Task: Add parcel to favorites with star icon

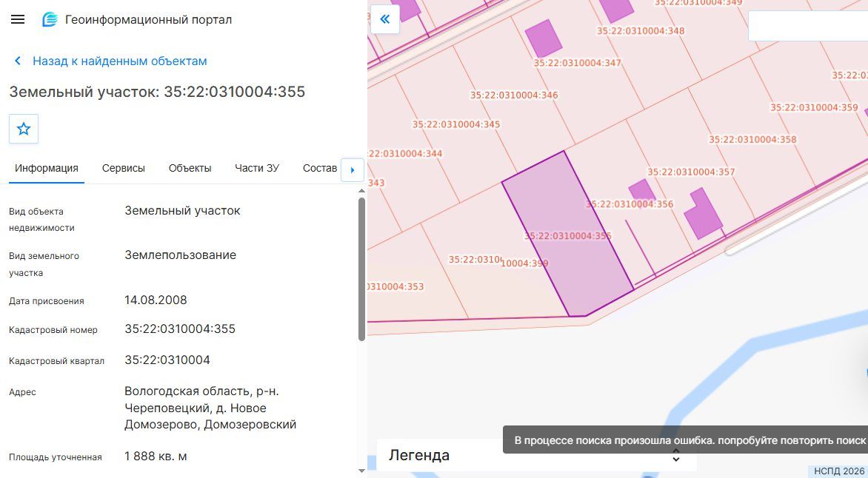Action: coord(24,129)
